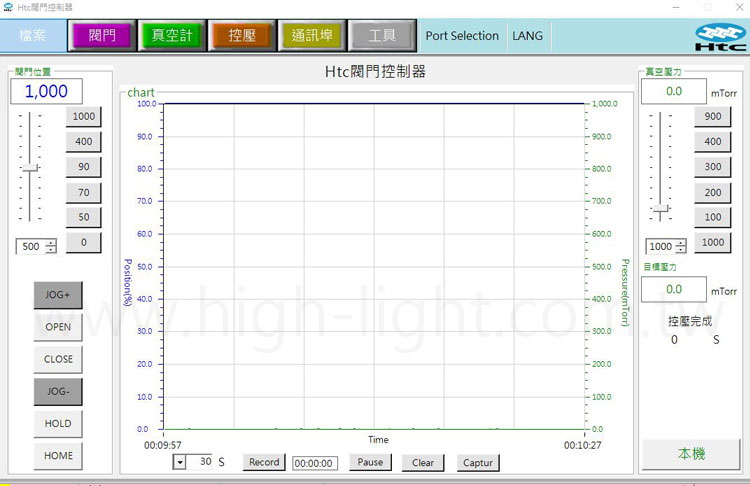
Task: Set valve position preset 70
Action: [84, 192]
